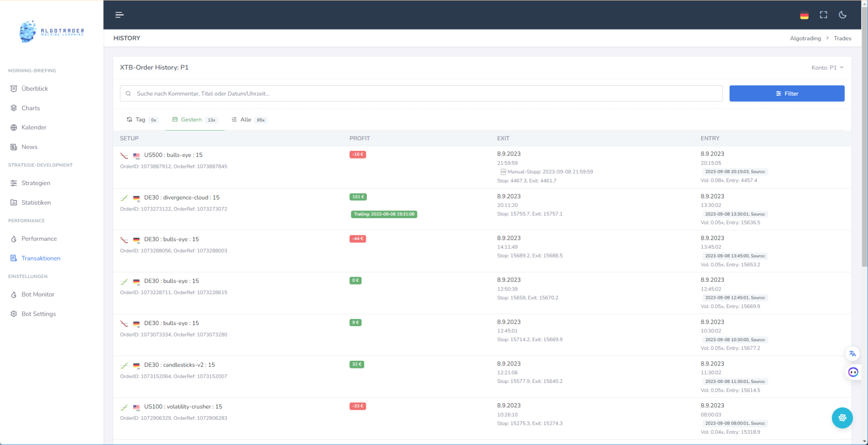
Task: Open Überblick in sidebar
Action: click(35, 88)
